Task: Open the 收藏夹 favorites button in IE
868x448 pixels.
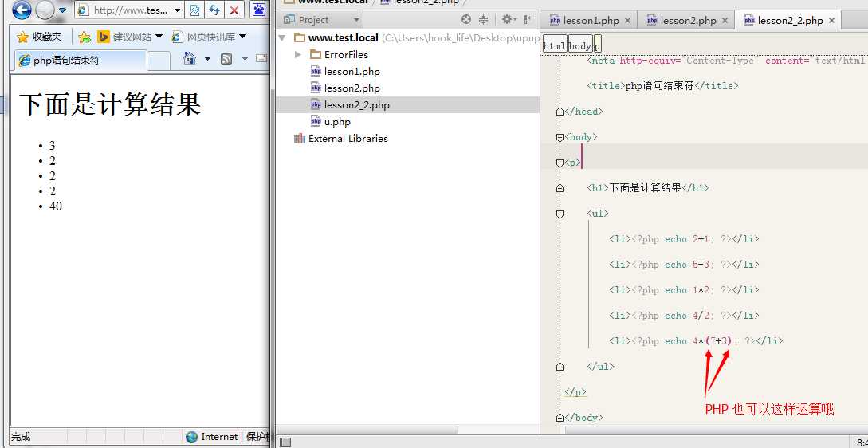Action: tap(39, 37)
